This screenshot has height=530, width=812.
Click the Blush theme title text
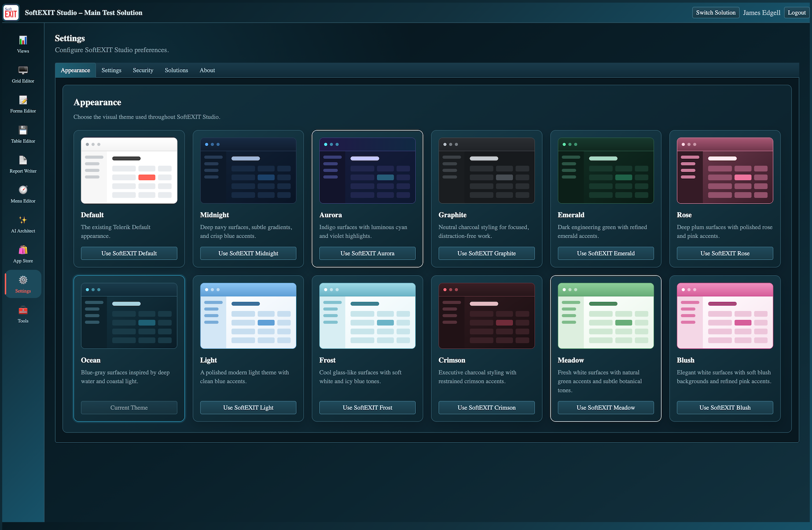pyautogui.click(x=686, y=360)
